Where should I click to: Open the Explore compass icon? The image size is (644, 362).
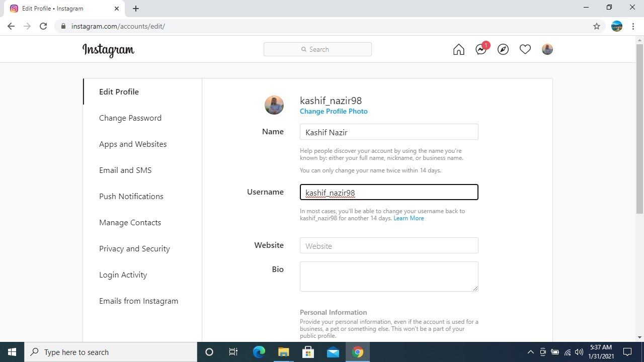(503, 49)
